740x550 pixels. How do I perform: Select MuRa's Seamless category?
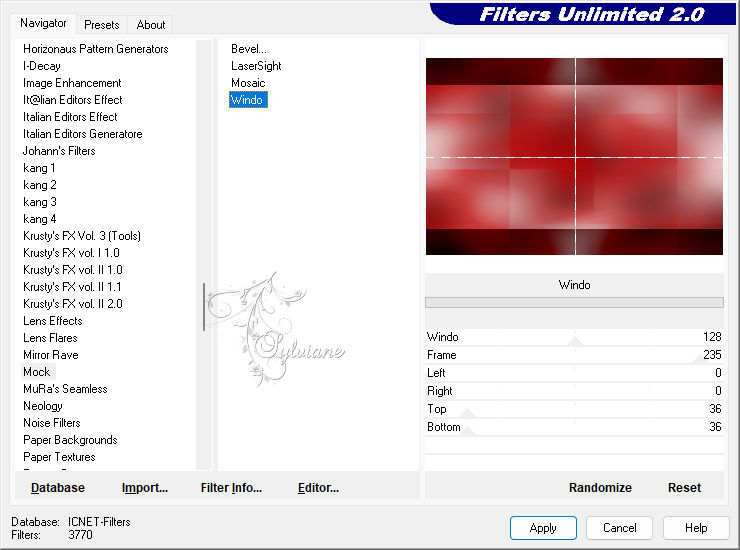pos(65,389)
